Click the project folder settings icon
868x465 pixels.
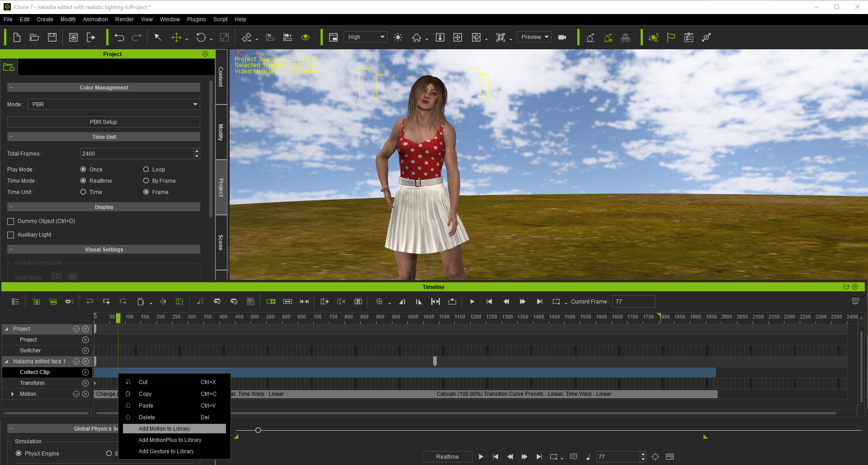pos(9,67)
